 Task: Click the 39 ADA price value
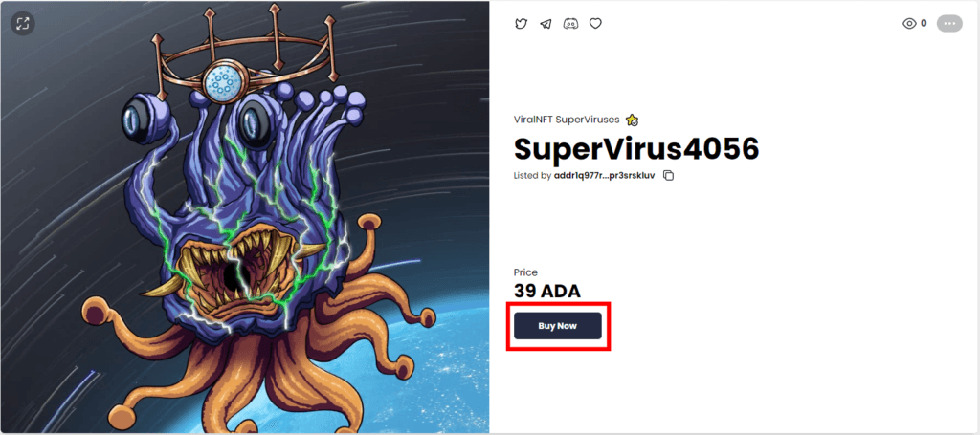(546, 291)
